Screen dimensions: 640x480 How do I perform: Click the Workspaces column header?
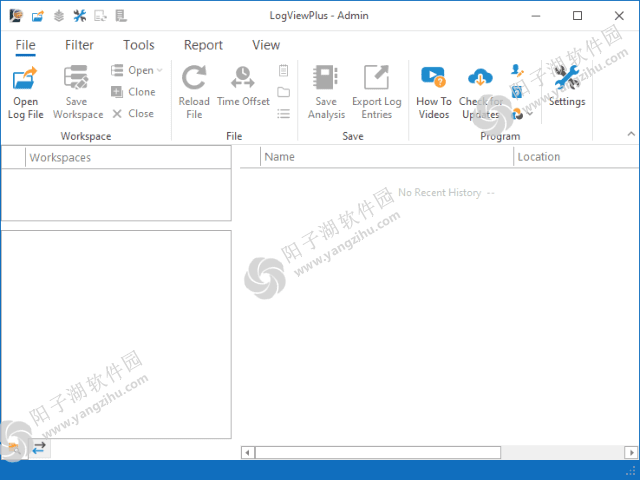pyautogui.click(x=128, y=157)
